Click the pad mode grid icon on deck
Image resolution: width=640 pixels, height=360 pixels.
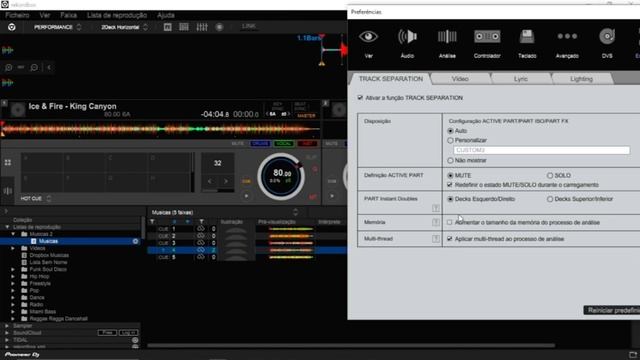(x=8, y=162)
